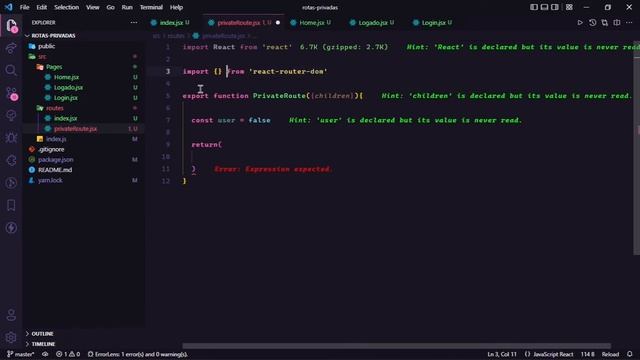Image resolution: width=640 pixels, height=360 pixels.
Task: Click Reload in the status bar
Action: point(610,354)
